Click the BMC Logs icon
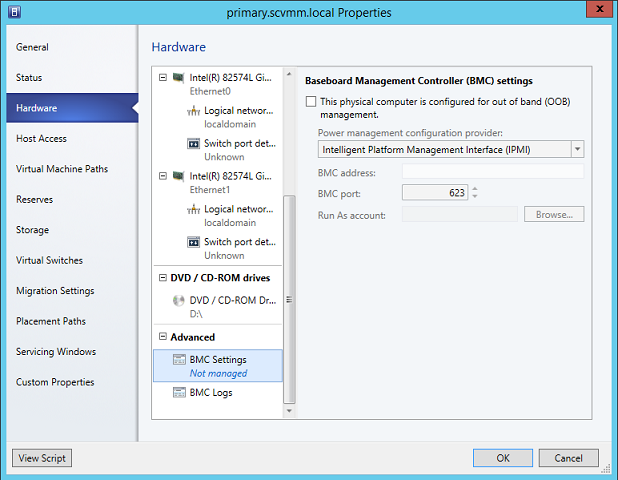618x480 pixels. 180,393
